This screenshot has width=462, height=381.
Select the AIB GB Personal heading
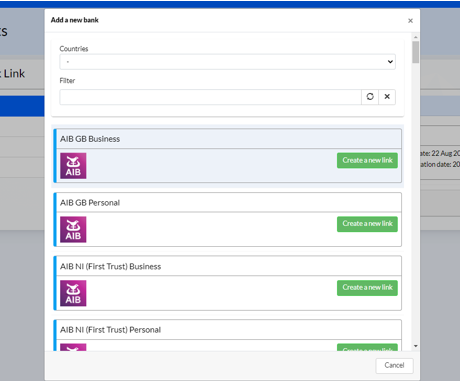coord(90,203)
